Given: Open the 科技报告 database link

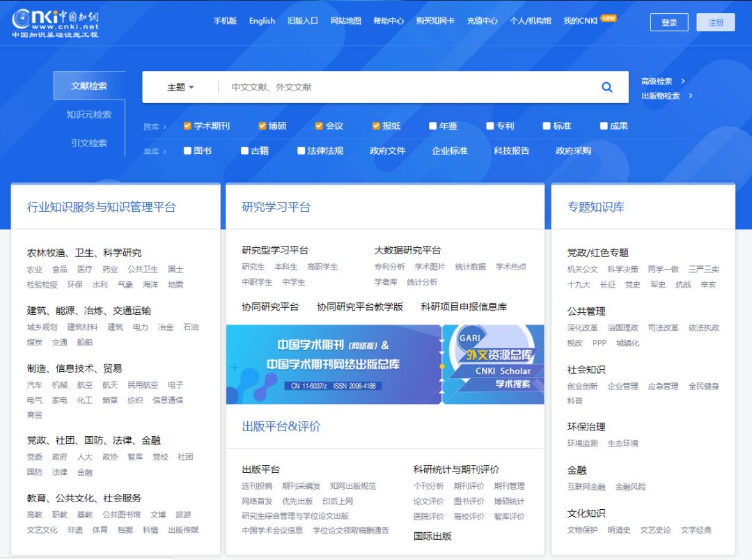Looking at the screenshot, I should [511, 150].
